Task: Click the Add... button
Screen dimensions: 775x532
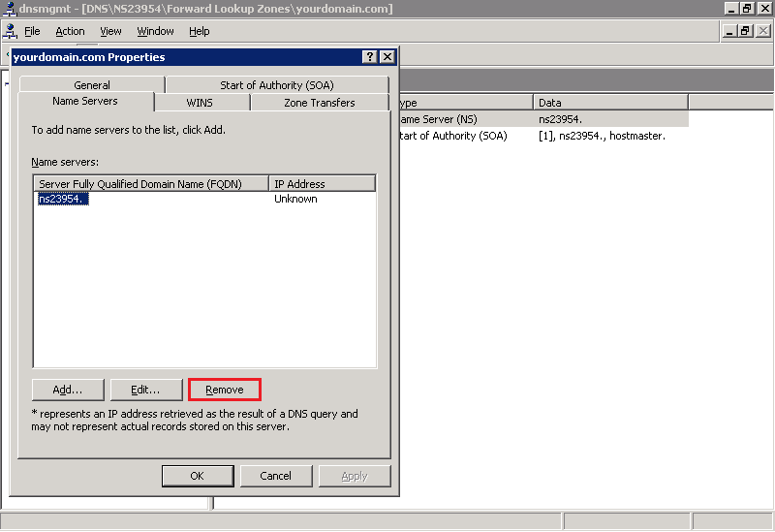Action: [x=68, y=390]
